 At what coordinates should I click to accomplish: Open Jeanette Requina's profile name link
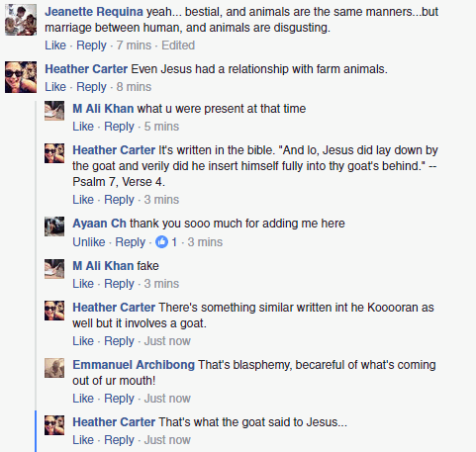[94, 12]
